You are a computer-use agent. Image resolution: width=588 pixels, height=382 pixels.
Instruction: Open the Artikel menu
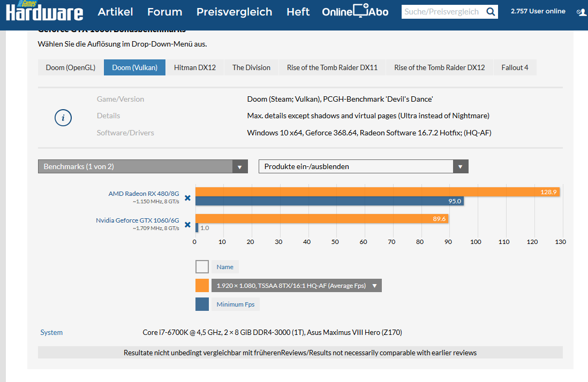(116, 12)
